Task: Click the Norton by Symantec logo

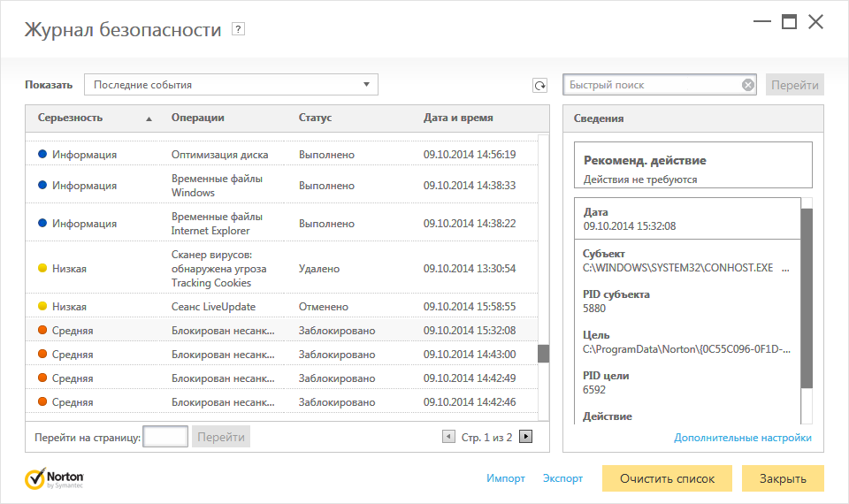Action: tap(55, 478)
